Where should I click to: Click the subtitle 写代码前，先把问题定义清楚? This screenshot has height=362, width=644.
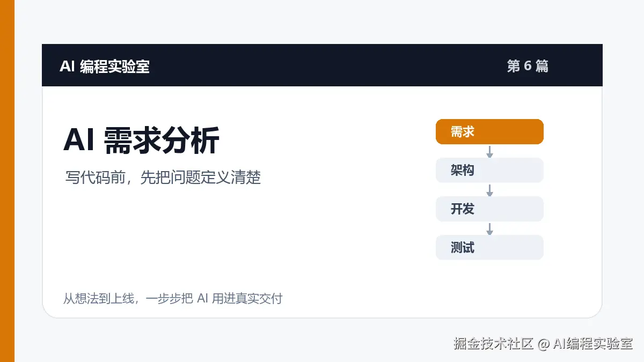click(163, 178)
